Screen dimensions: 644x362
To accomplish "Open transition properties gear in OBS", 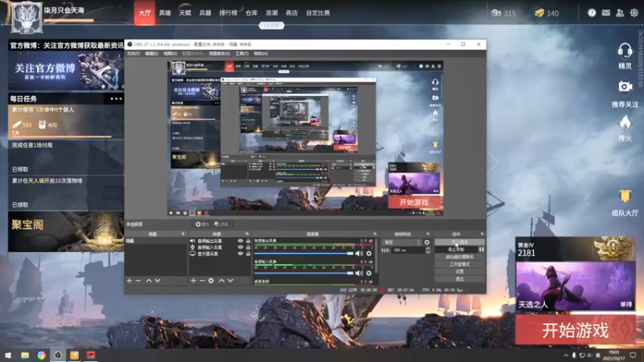I will click(x=427, y=243).
